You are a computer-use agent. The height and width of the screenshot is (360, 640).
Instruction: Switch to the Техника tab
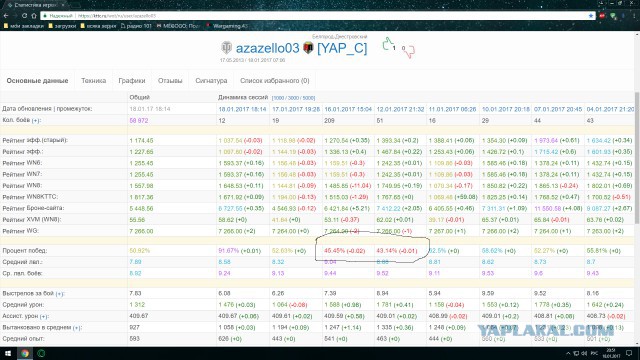tap(93, 81)
